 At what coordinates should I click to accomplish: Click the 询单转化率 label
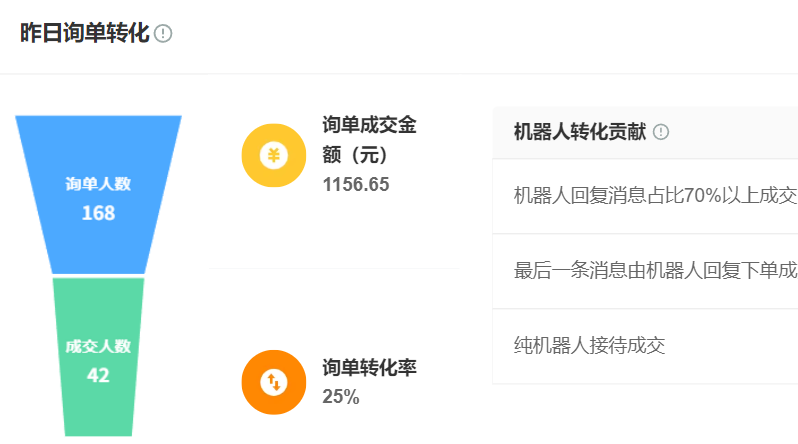point(369,368)
